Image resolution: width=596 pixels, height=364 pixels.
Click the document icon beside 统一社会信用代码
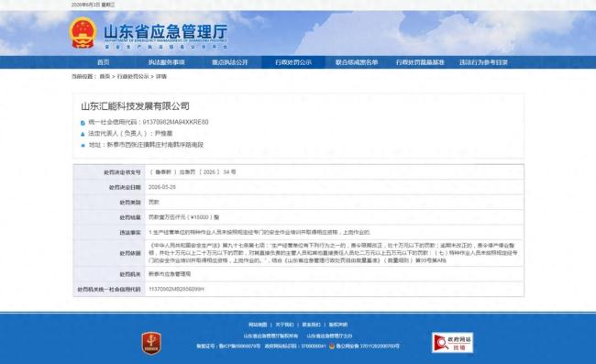pos(83,123)
